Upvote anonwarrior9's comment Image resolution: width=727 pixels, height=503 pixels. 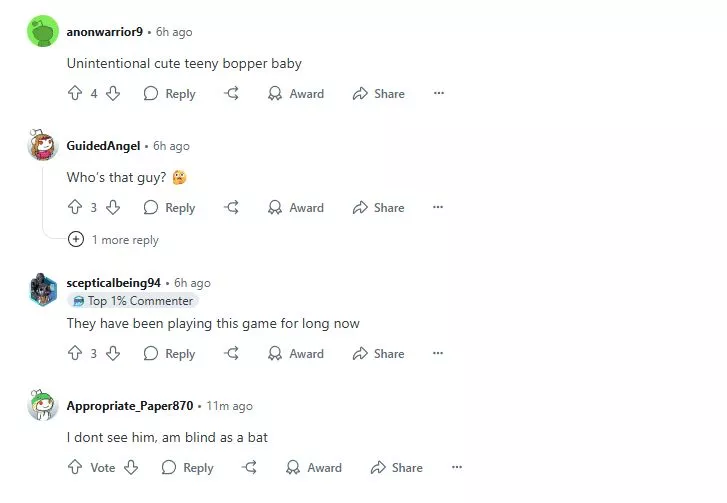coord(74,93)
